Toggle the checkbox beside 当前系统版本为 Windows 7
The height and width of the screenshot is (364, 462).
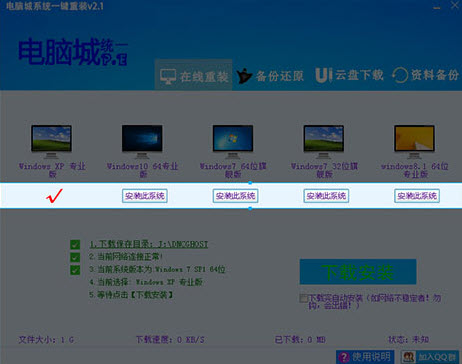click(75, 270)
